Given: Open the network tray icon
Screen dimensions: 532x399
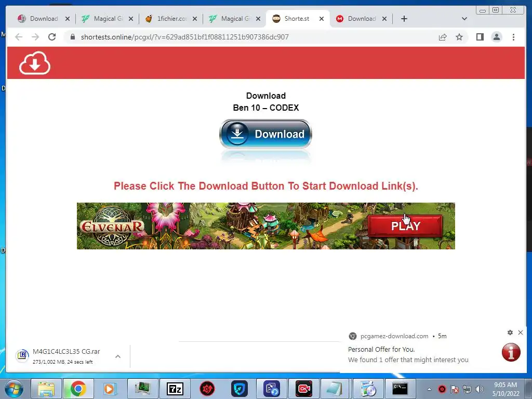Looking at the screenshot, I should pos(467,389).
